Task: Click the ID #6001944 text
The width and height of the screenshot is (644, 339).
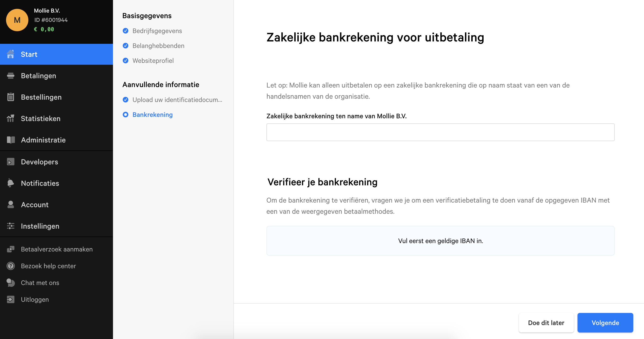Action: [51, 20]
